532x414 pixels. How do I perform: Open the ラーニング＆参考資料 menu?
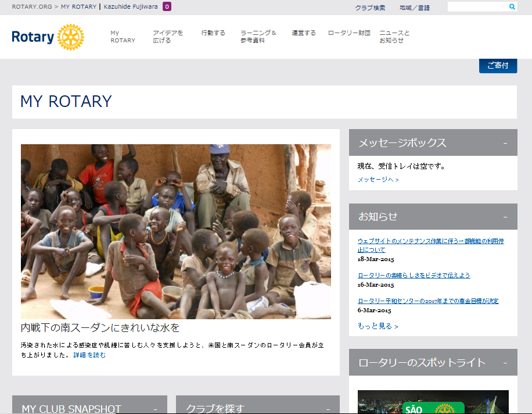click(258, 37)
